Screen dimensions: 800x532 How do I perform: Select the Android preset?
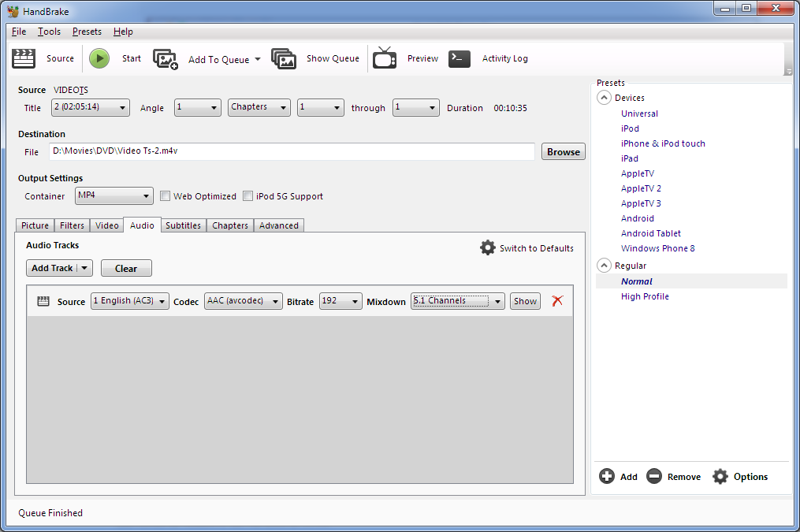638,218
